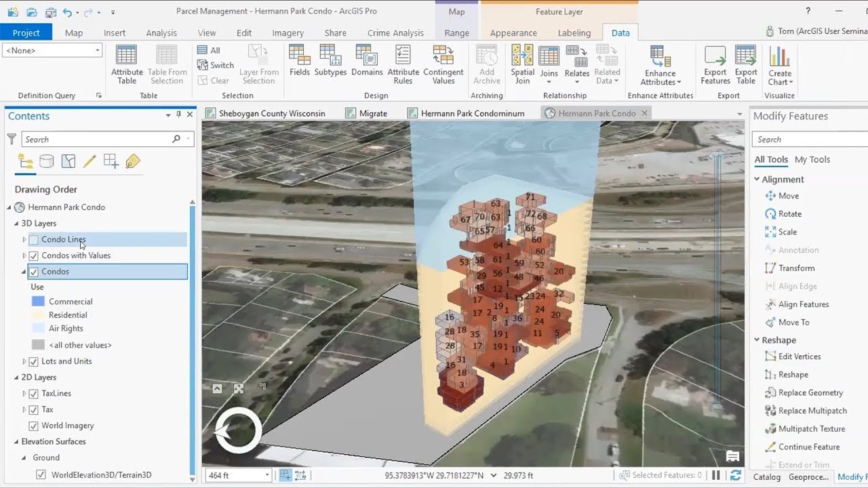Select the Scale tool
Viewport: 868px width, 488px height.
[781, 232]
